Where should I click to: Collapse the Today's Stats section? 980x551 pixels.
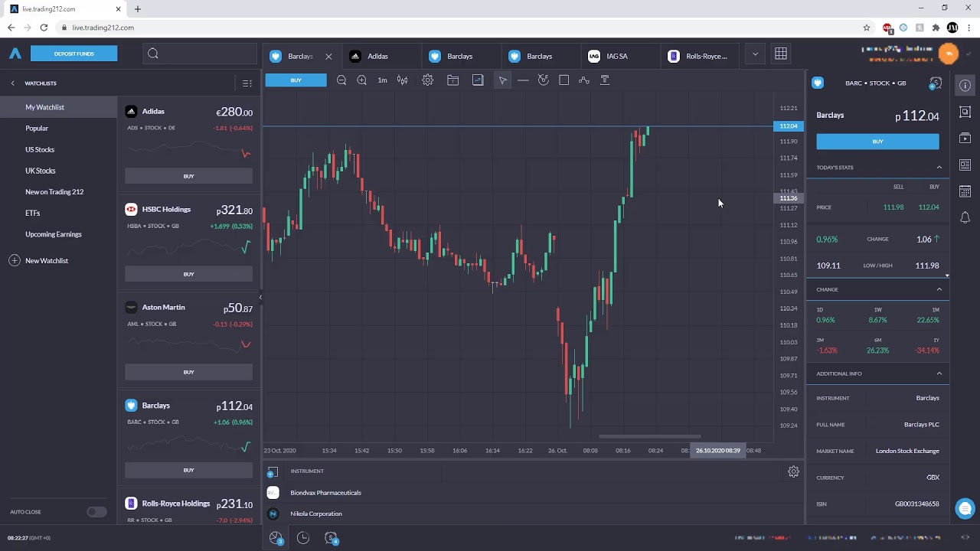click(x=939, y=168)
